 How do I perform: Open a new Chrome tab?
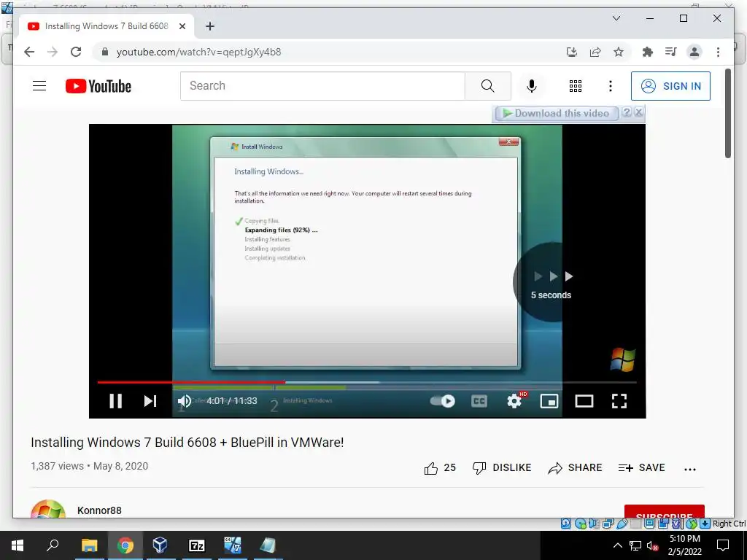(209, 26)
